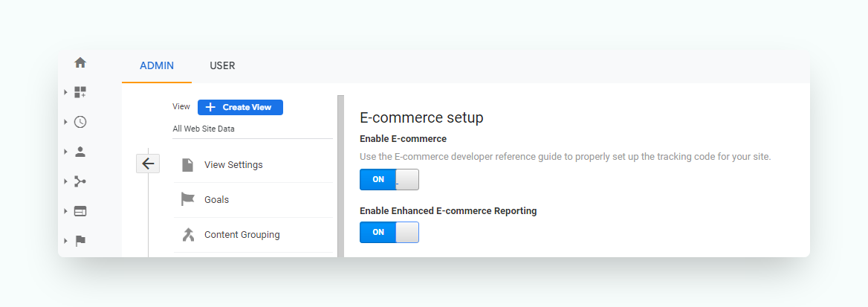Switch to the ADMIN tab
This screenshot has width=868, height=307.
157,66
